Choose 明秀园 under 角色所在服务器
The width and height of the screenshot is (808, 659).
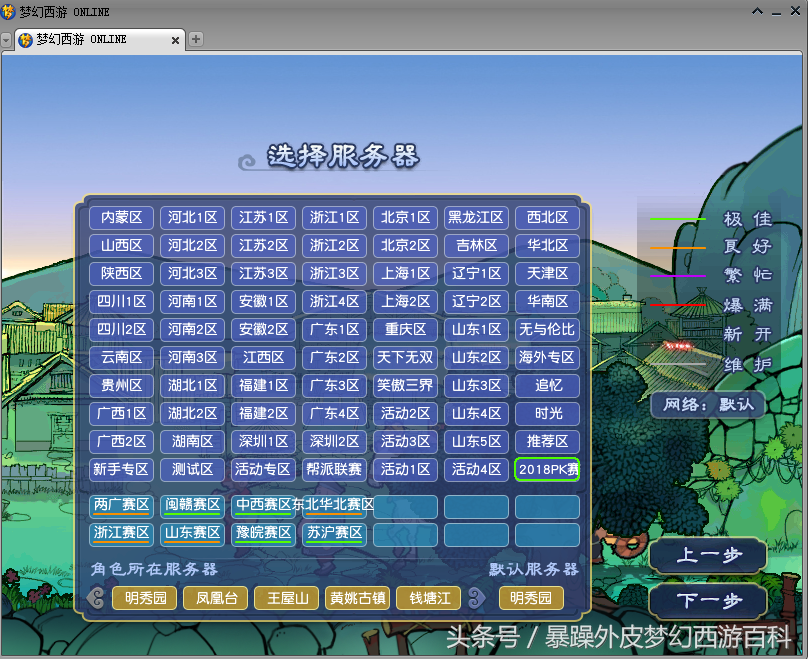click(145, 598)
